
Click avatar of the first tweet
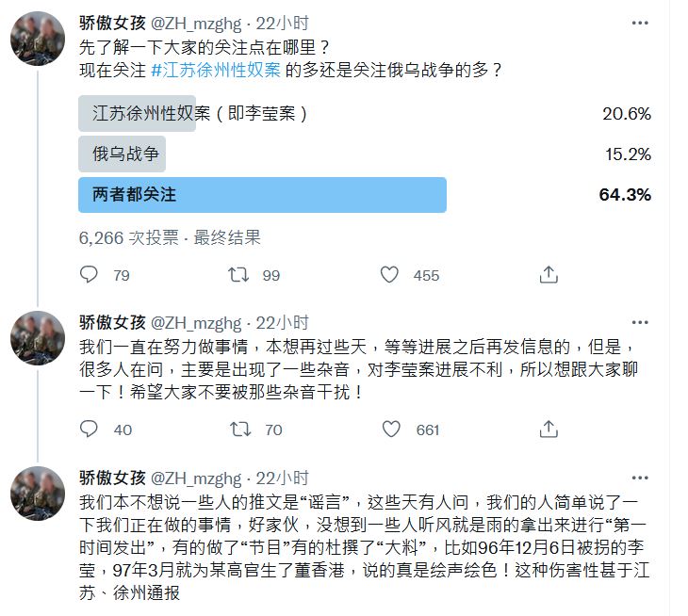37,40
